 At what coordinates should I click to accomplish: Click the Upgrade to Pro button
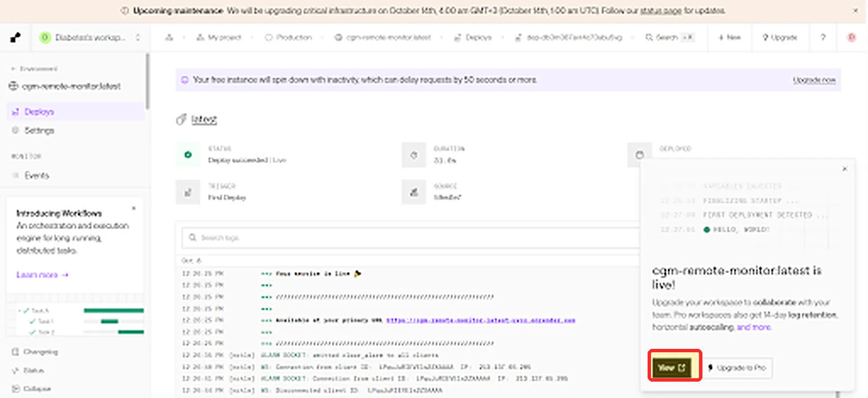point(736,368)
